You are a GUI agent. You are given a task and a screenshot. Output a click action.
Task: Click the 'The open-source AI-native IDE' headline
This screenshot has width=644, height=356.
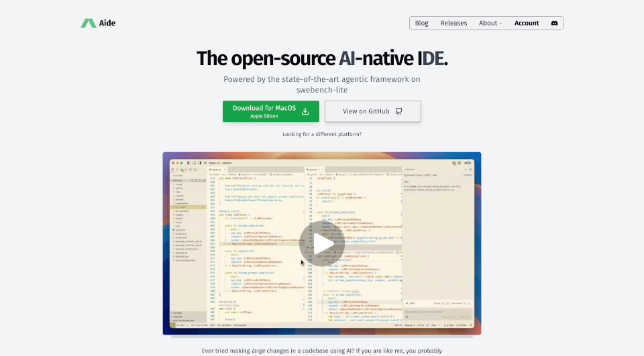click(322, 58)
